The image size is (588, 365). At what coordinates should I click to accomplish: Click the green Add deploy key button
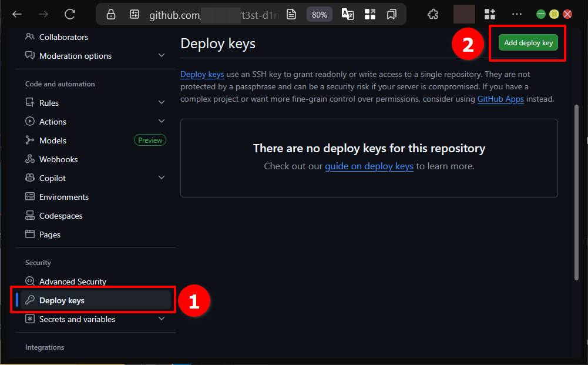(528, 42)
